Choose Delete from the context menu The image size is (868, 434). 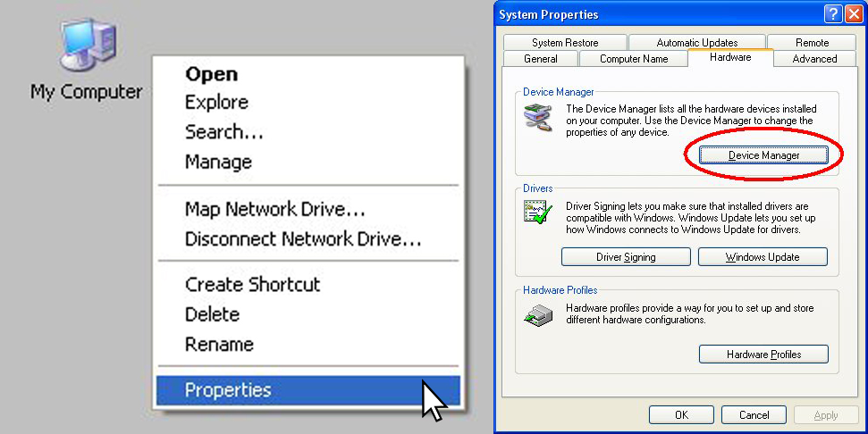[309, 314]
